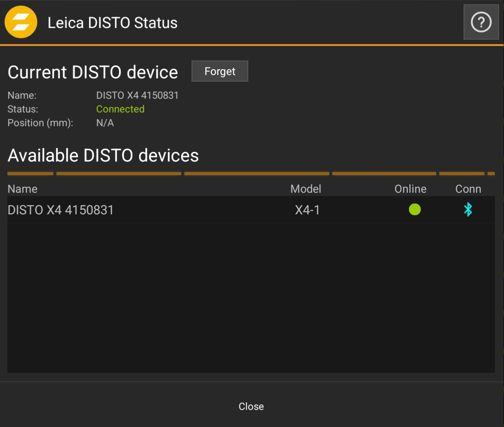The height and width of the screenshot is (427, 504).
Task: Close the DISTO Status dialog
Action: tap(251, 406)
